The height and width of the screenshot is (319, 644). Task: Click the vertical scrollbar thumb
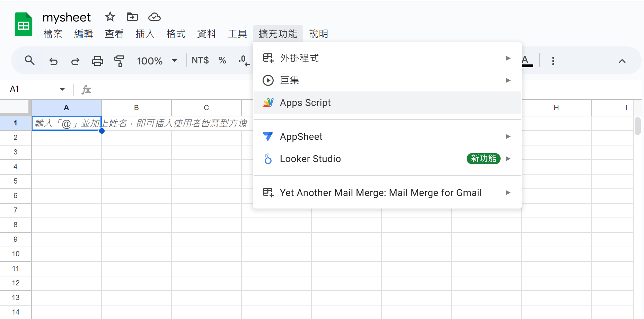638,126
